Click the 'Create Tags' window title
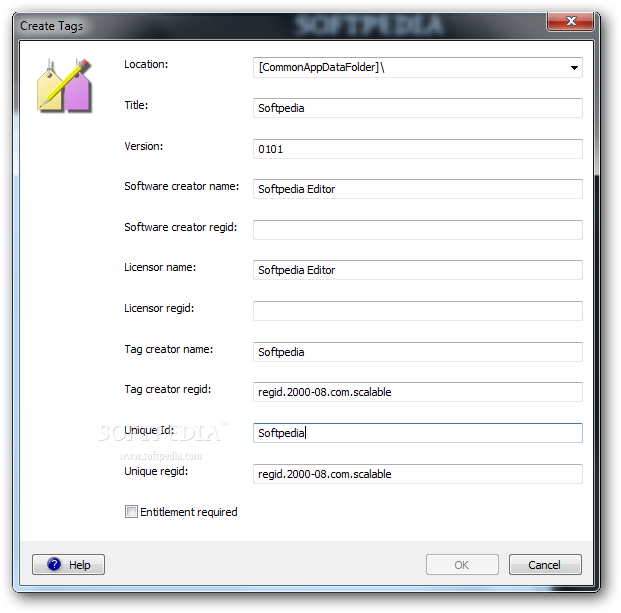This screenshot has width=621, height=613. [x=51, y=26]
